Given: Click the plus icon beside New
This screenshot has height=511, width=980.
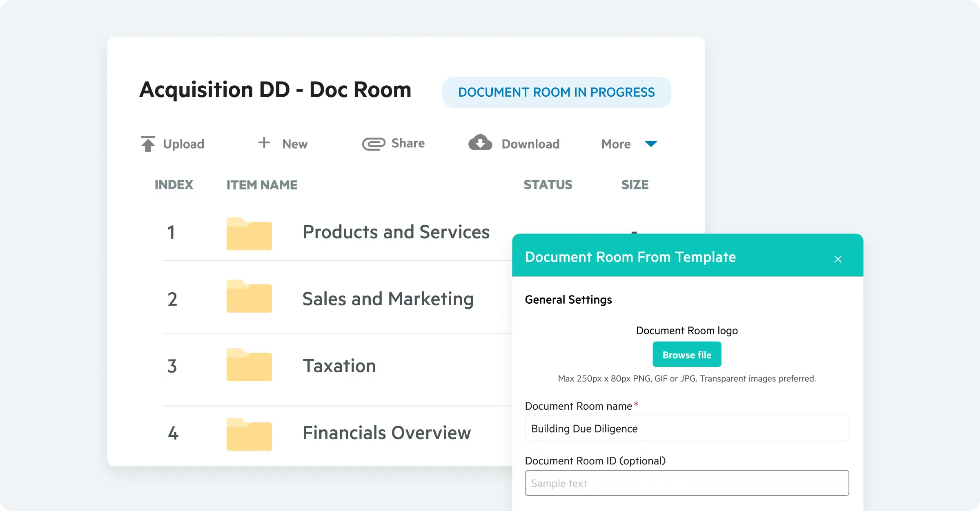Looking at the screenshot, I should click(264, 142).
